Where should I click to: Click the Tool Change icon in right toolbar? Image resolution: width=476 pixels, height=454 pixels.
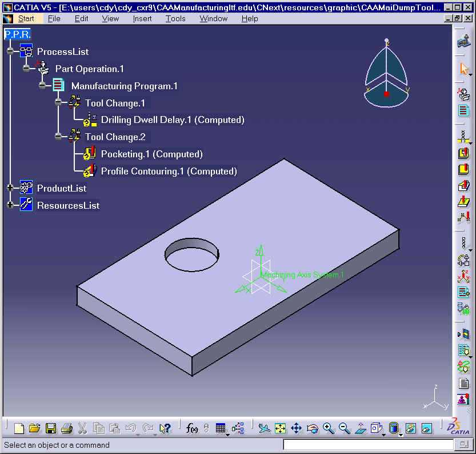(463, 260)
